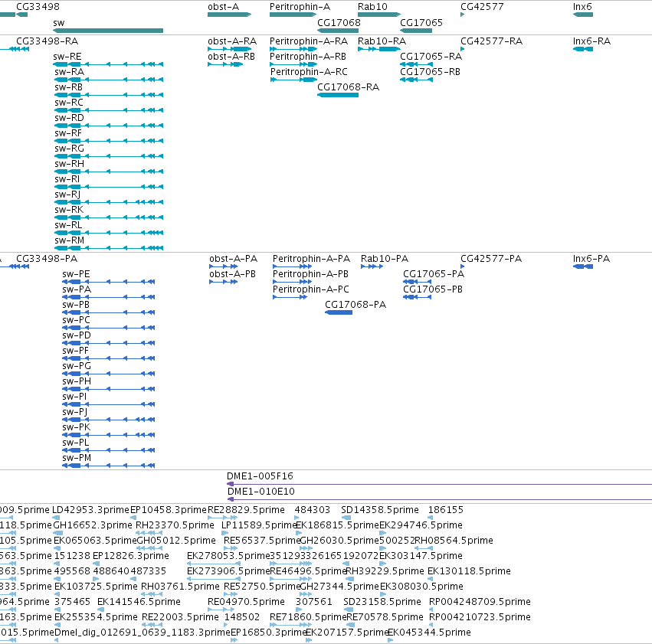Click transcript Peritrophin-A-RB
652x644 pixels.
[293, 64]
